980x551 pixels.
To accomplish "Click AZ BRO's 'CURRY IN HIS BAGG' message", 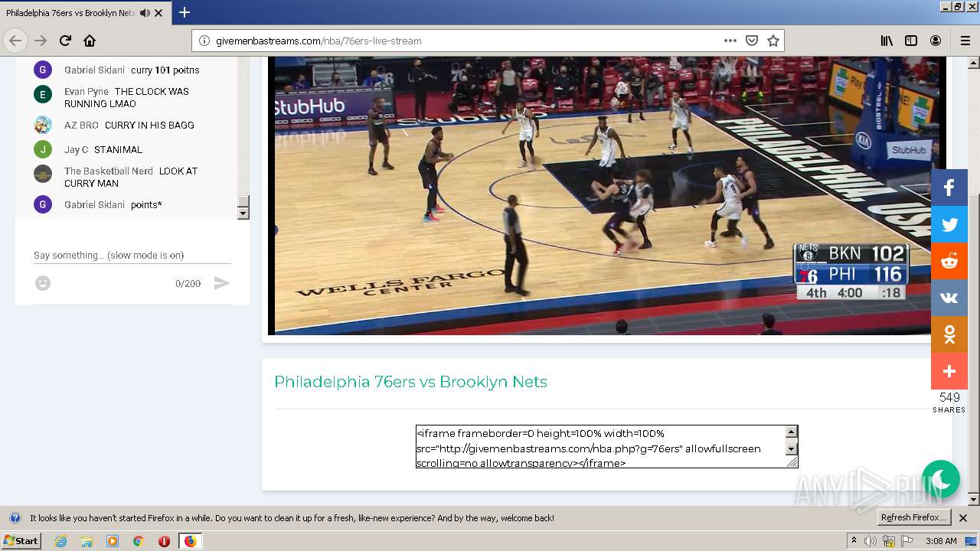I will pyautogui.click(x=149, y=125).
